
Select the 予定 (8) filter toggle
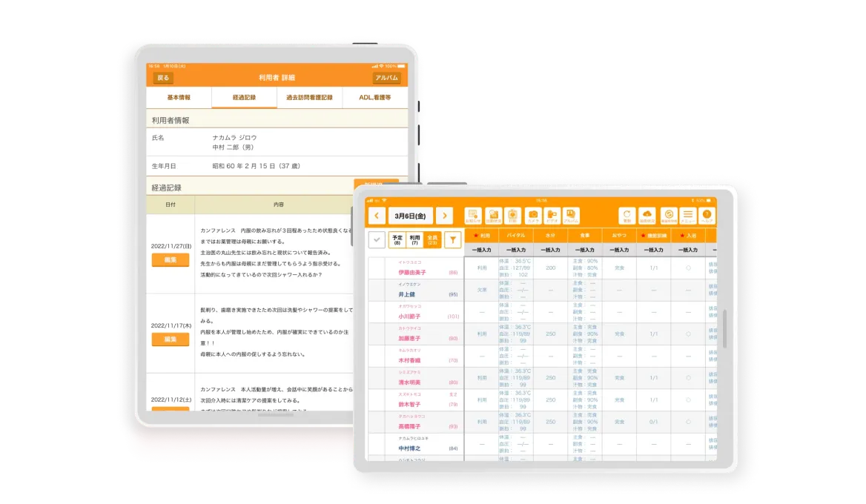[x=397, y=239]
